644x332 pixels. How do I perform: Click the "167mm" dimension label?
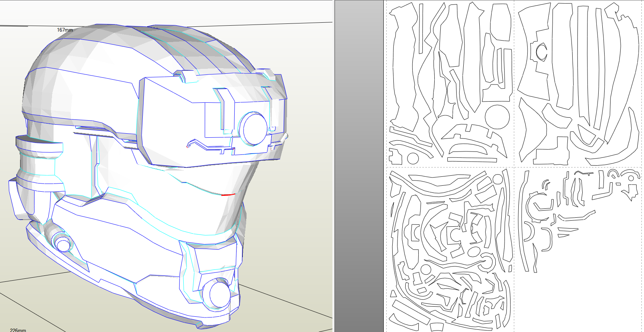click(x=65, y=30)
